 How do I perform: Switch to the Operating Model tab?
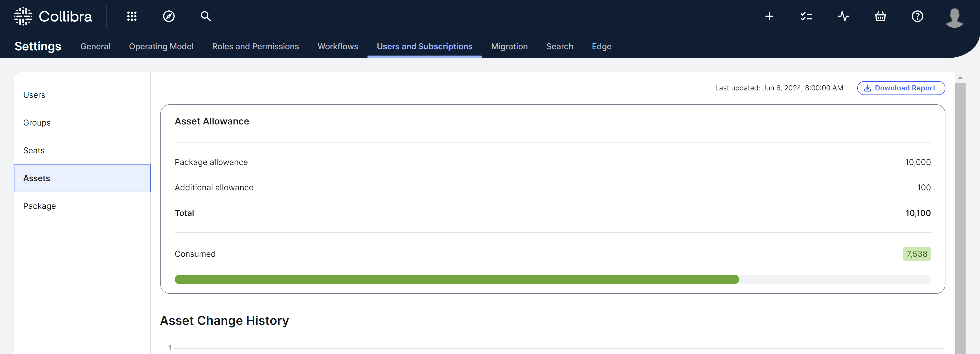pyautogui.click(x=161, y=47)
